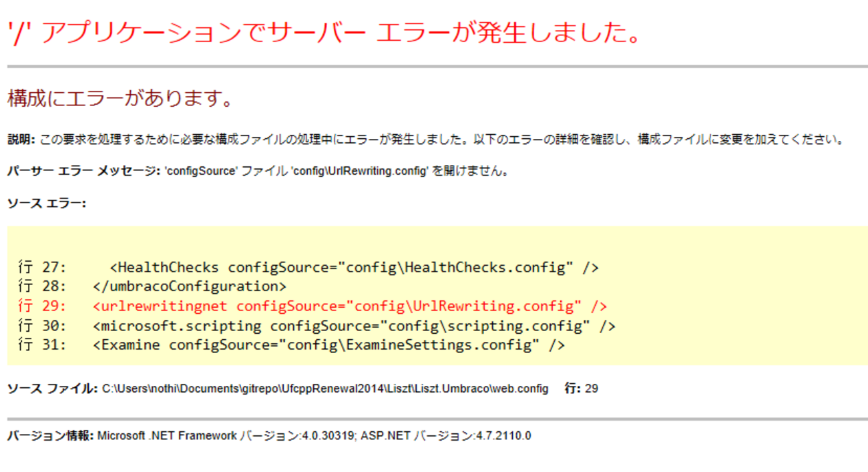Viewport: 868px width, 472px height.
Task: Click source line 28 closing umbracoConfiguration tag
Action: point(152,287)
